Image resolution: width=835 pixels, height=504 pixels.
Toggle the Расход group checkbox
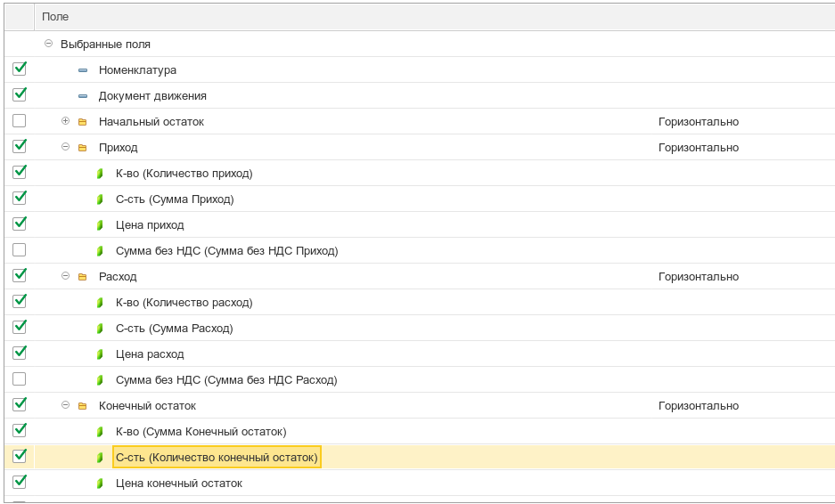click(x=20, y=276)
